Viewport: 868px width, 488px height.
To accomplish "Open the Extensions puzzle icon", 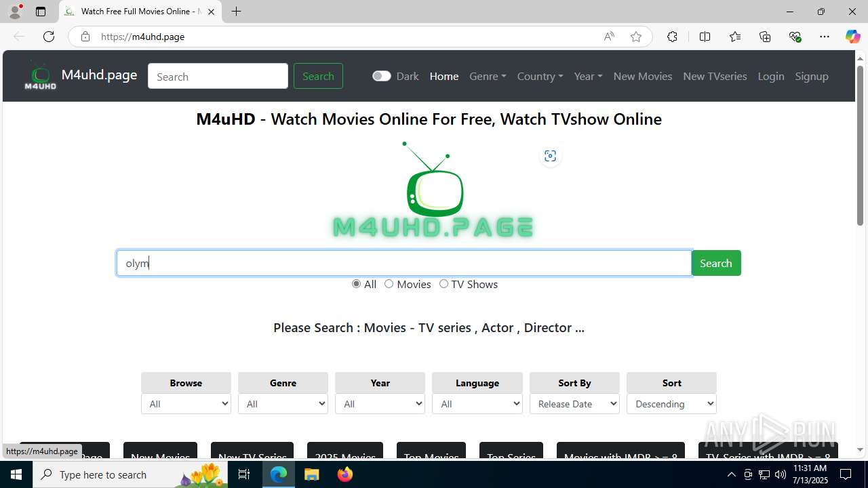I will [672, 37].
